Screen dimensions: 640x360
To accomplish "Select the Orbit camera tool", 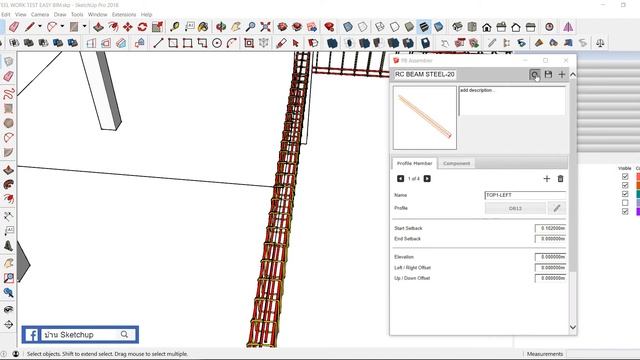I will click(x=221, y=27).
